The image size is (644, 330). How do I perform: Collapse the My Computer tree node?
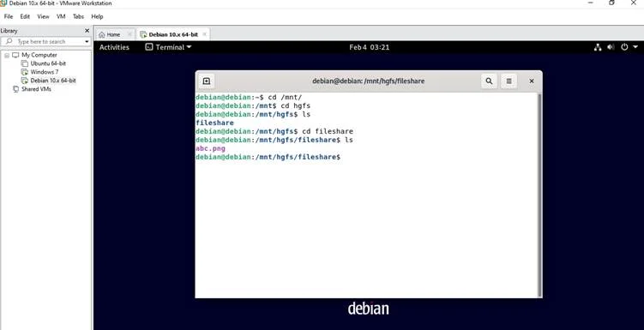coord(7,55)
